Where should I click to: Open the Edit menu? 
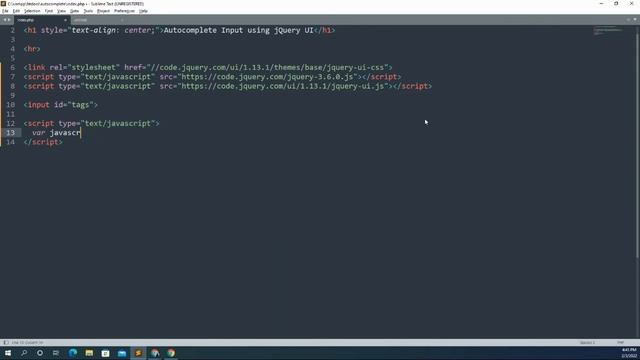[x=16, y=11]
